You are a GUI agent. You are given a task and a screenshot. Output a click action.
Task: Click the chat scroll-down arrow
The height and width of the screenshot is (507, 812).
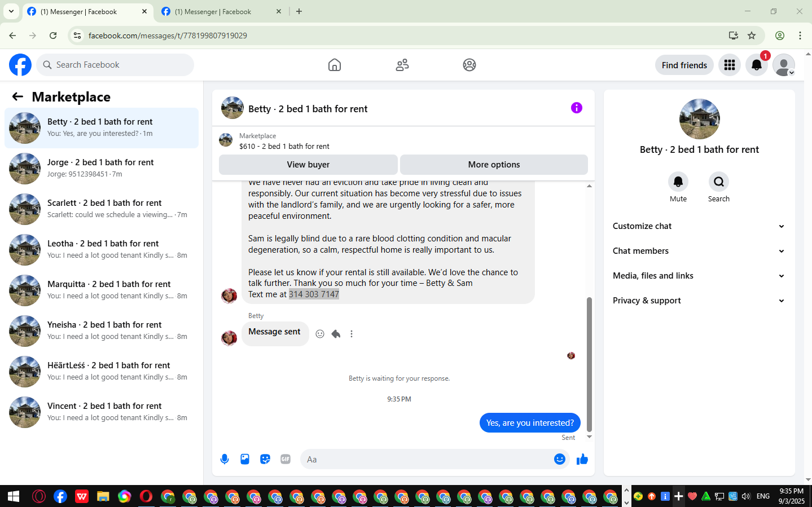(589, 437)
